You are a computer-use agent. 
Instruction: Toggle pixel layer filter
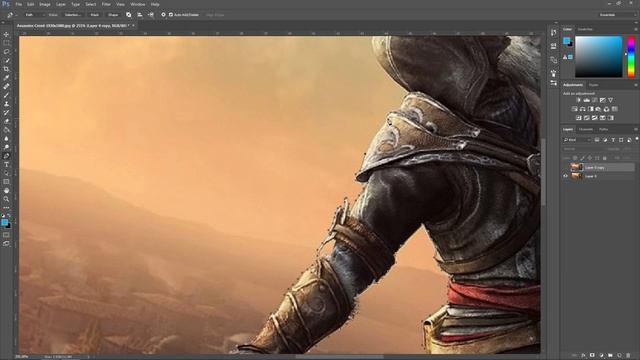coord(597,140)
